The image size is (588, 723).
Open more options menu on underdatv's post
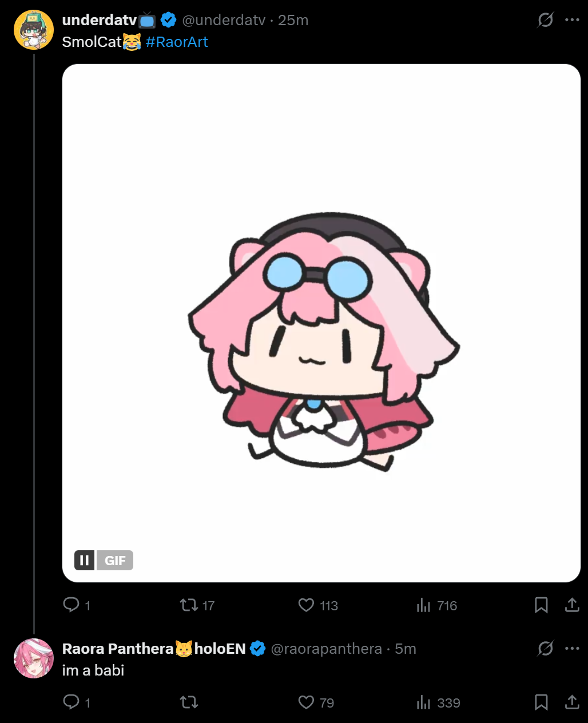pyautogui.click(x=572, y=20)
